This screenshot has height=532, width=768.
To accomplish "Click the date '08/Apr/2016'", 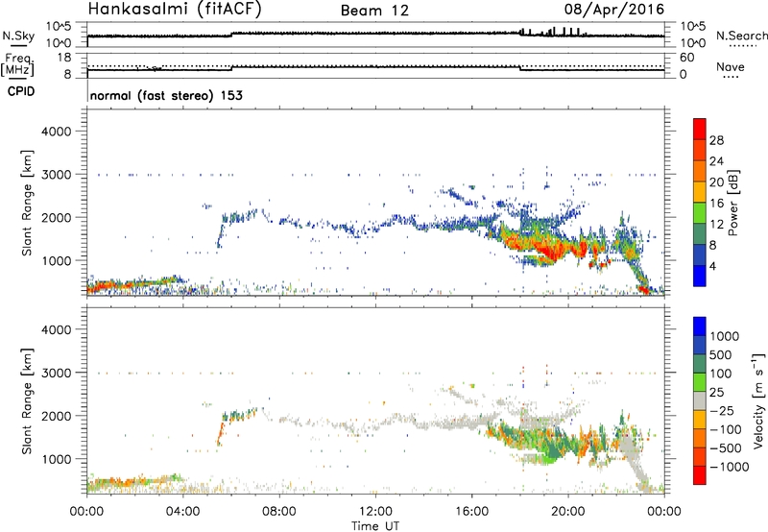I will [614, 10].
